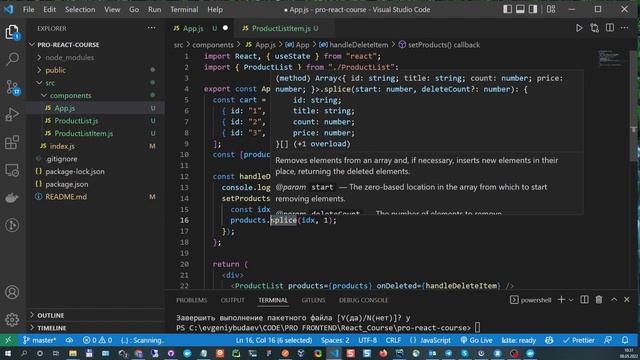
Task: Open the File menu
Action: [29, 9]
